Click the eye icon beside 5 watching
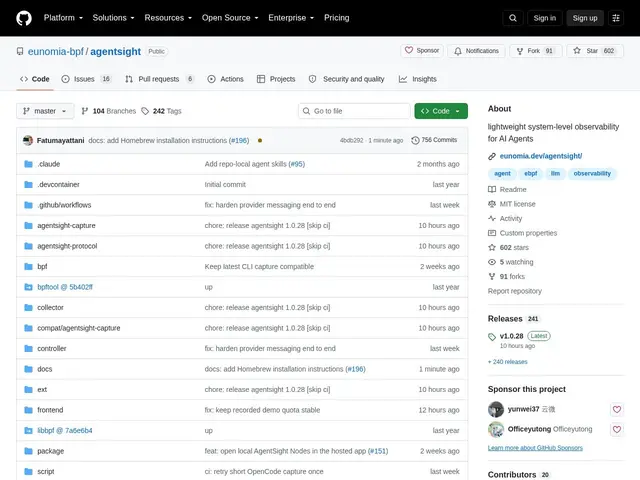640x480 pixels. point(492,262)
